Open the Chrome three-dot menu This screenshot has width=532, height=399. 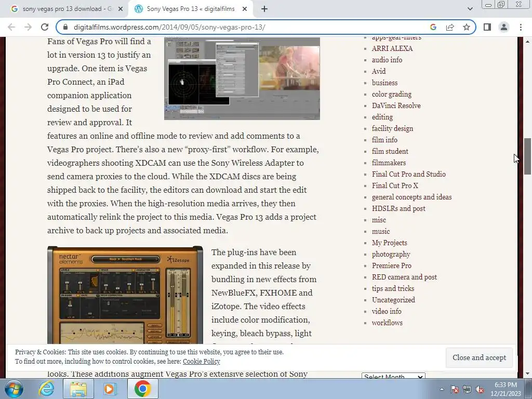(521, 27)
